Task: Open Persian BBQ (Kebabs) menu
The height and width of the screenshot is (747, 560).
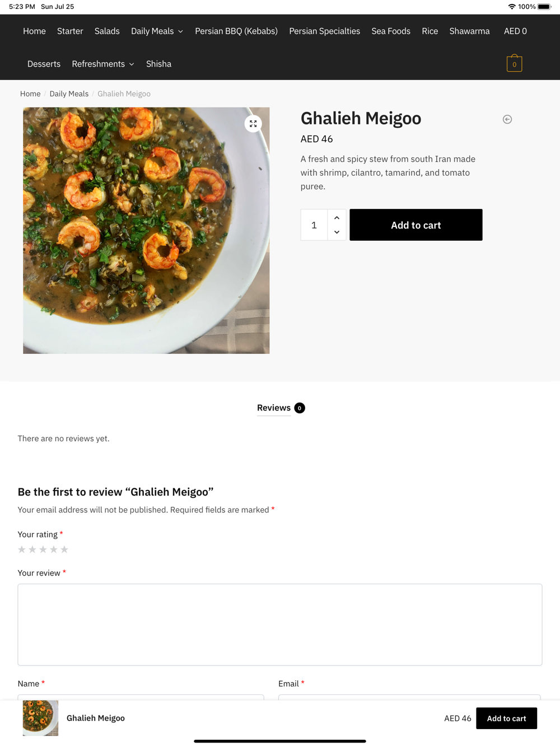Action: 236,31
